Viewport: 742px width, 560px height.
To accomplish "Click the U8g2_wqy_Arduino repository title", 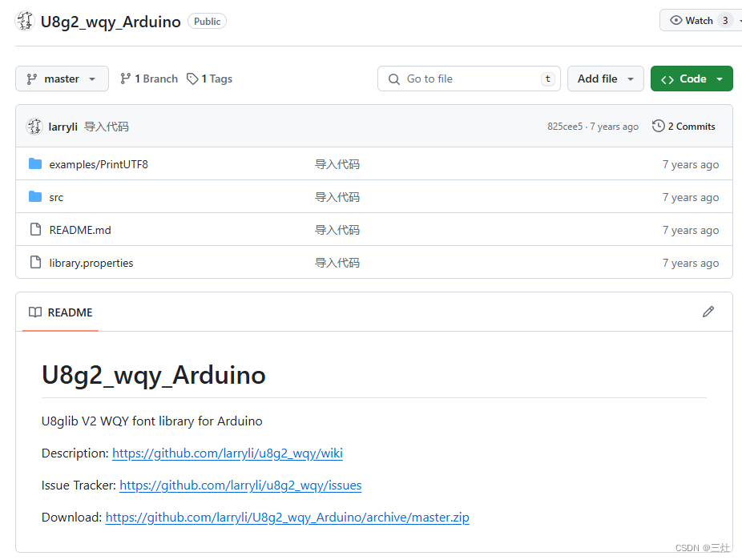I will [x=111, y=22].
